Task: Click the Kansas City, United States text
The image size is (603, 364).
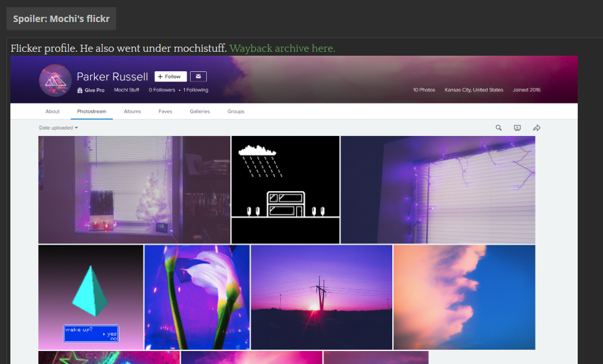Action: (x=474, y=90)
